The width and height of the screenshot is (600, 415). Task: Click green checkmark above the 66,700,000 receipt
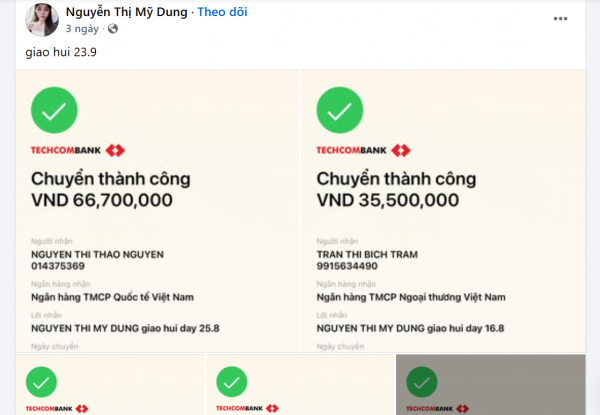click(x=55, y=111)
